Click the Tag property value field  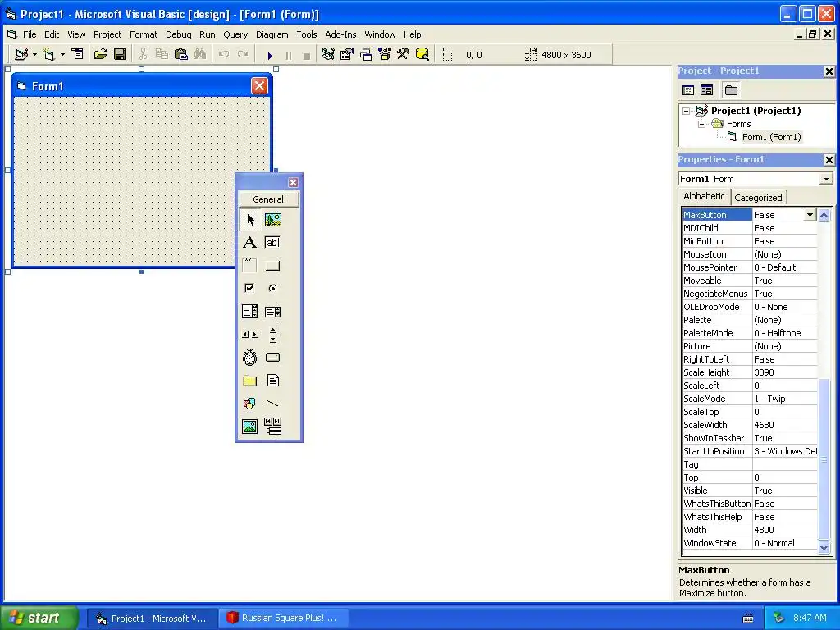pos(785,464)
